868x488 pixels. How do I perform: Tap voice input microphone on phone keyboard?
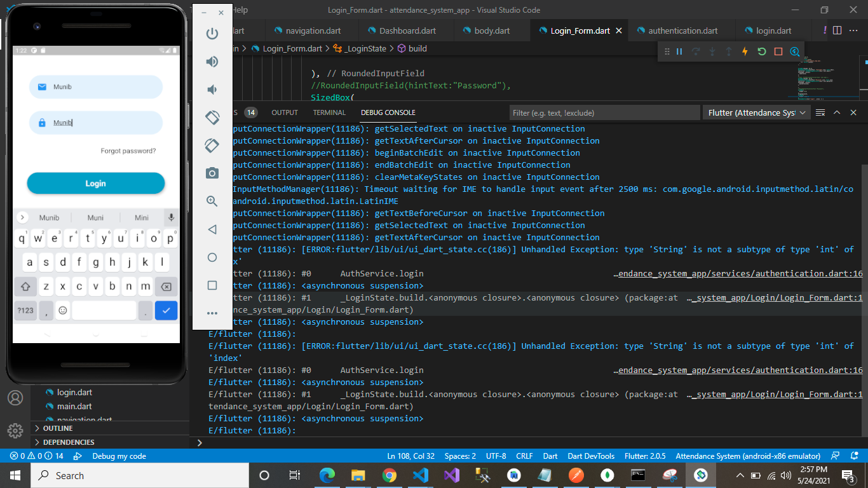(171, 217)
